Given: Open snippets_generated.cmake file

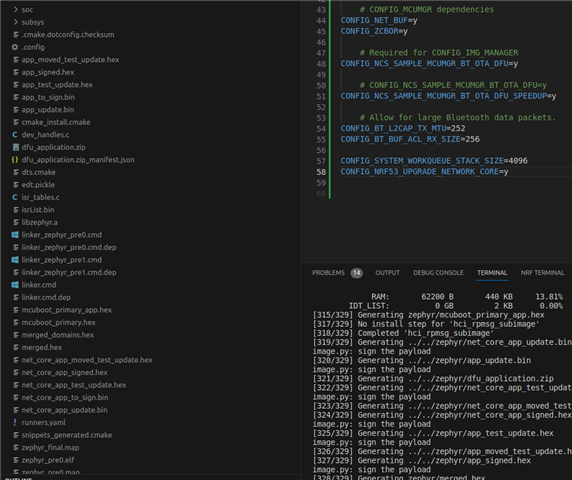Looking at the screenshot, I should click(x=67, y=435).
